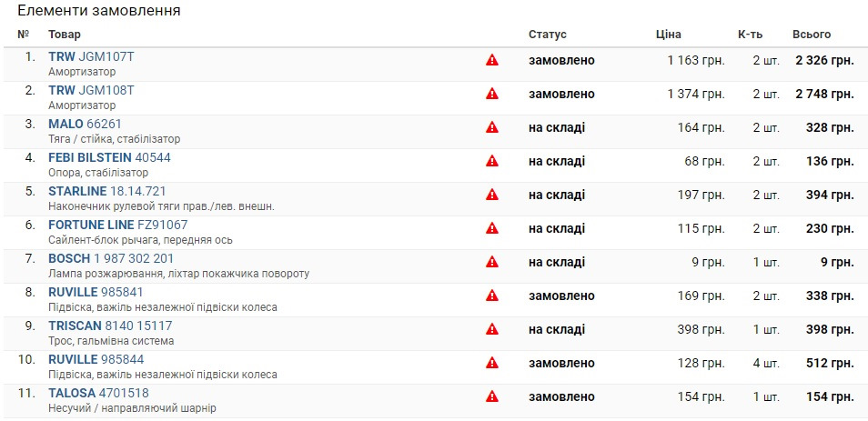Click alert triangle in FORTUNE LINE FZ91067 row
Viewport: 868px width, 421px height.
tap(491, 228)
